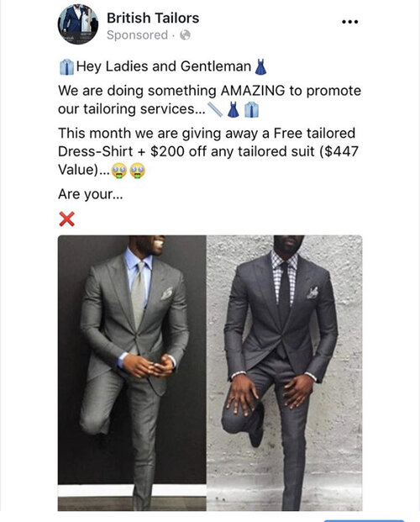The height and width of the screenshot is (522, 420).
Task: Click the shirt emoji before "Hey Ladies"
Action: pyautogui.click(x=66, y=67)
